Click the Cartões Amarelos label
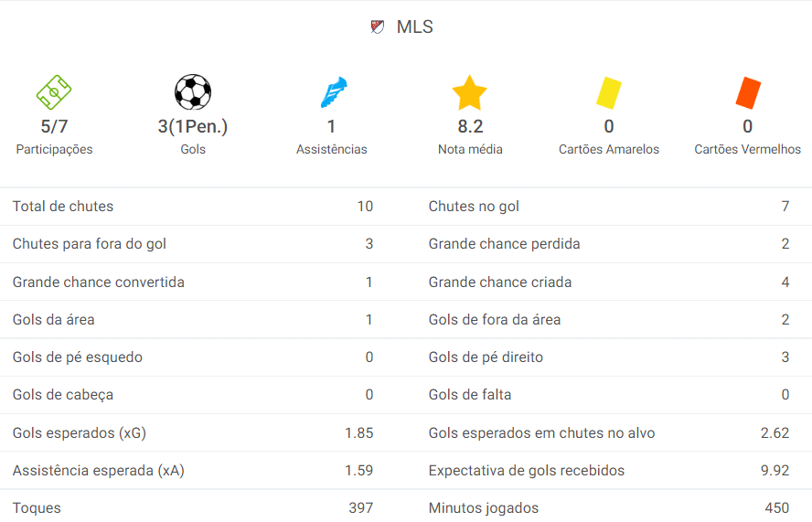This screenshot has height=522, width=812. [609, 149]
